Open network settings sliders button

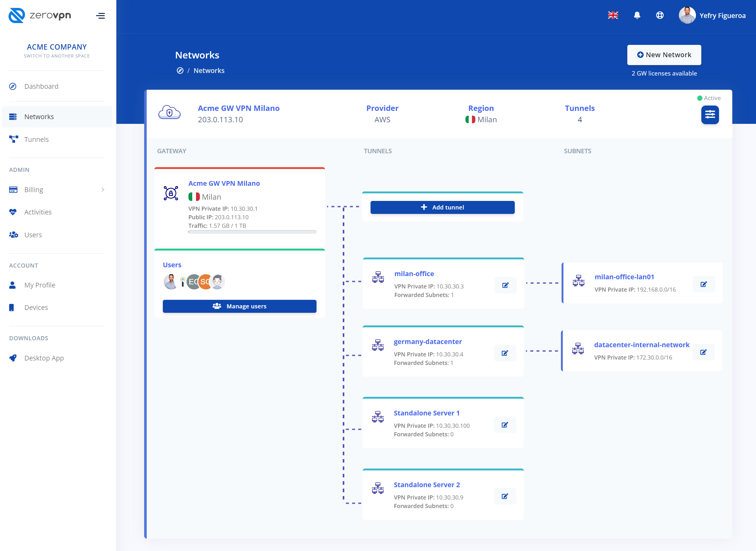[x=710, y=115]
